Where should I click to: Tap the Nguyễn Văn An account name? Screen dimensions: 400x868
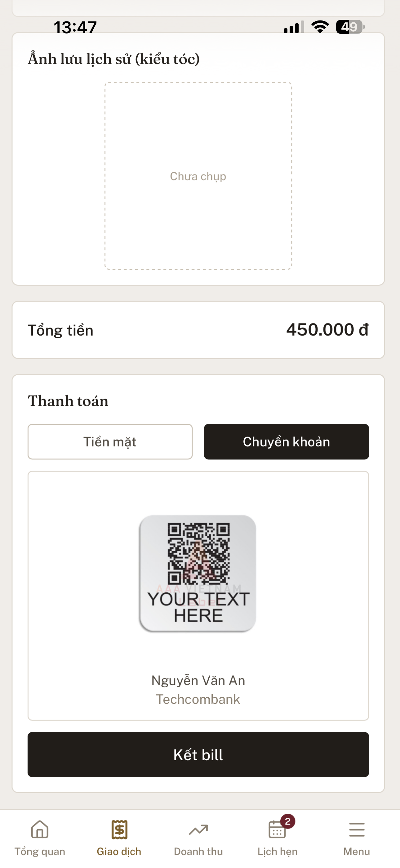coord(198,680)
